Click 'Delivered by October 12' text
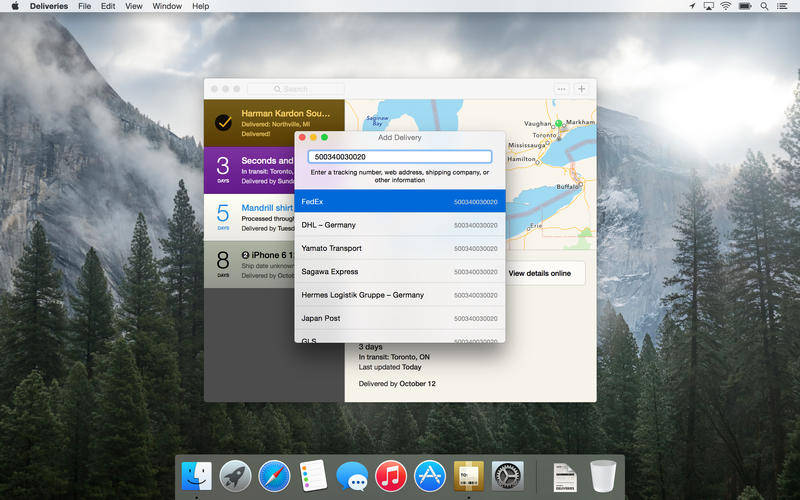This screenshot has height=500, width=800. coord(397,384)
